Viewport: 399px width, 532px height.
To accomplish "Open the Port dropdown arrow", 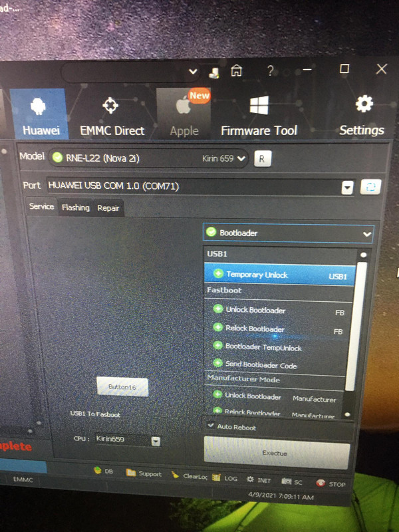I will [347, 187].
